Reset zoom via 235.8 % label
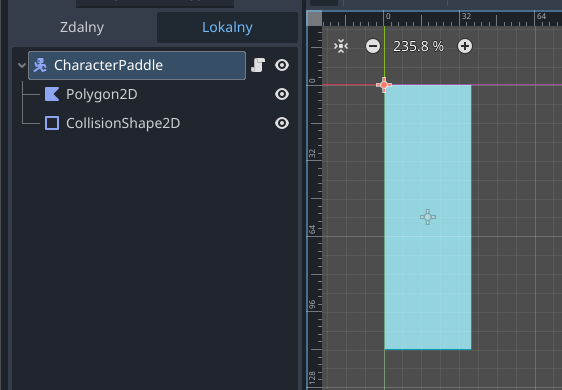 (418, 46)
